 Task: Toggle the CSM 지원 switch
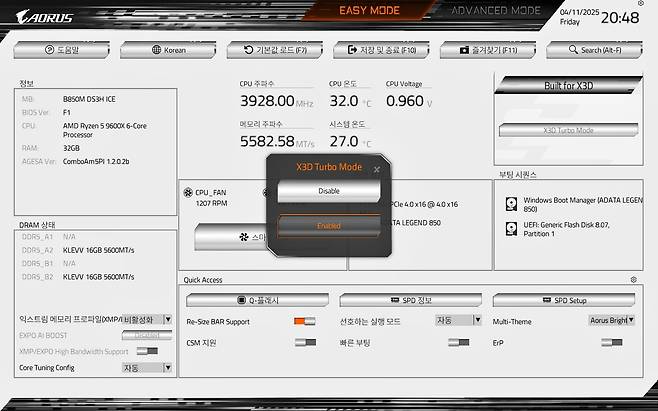pos(304,343)
